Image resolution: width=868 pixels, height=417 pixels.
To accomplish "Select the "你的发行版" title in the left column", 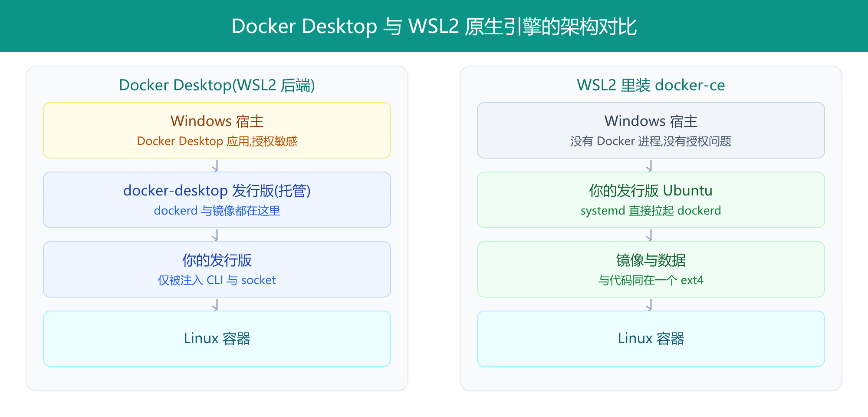I will 217,260.
